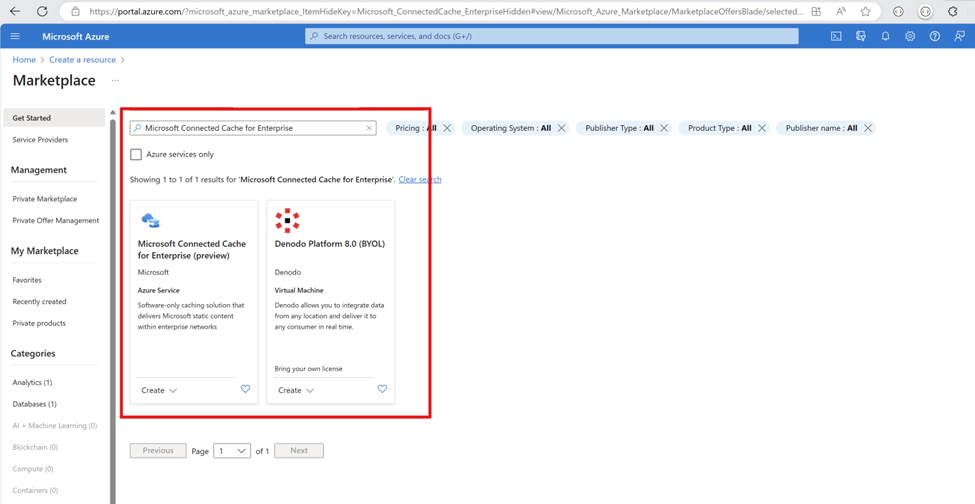The height and width of the screenshot is (504, 975).
Task: Launch Cloud Shell from the top bar
Action: point(836,36)
